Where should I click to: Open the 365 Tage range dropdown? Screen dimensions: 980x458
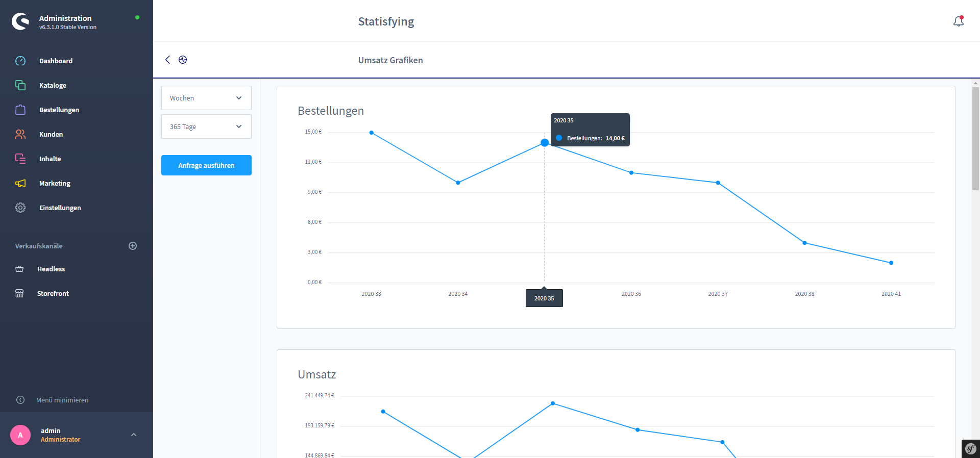point(206,126)
